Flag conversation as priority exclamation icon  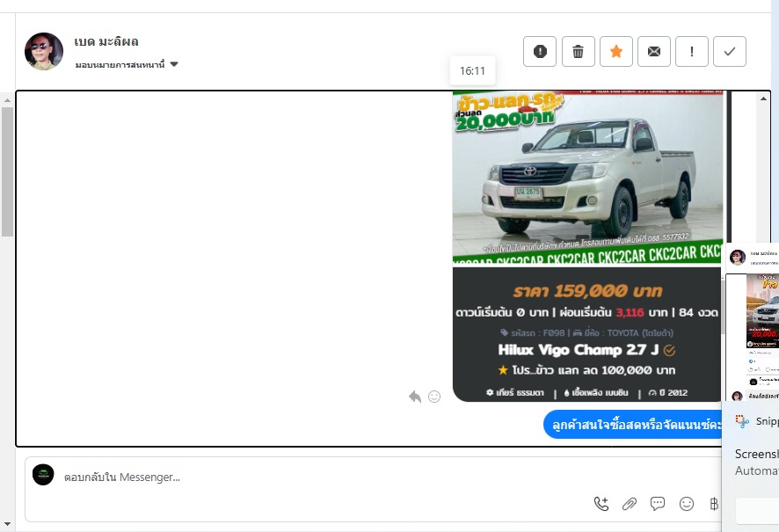(x=692, y=51)
